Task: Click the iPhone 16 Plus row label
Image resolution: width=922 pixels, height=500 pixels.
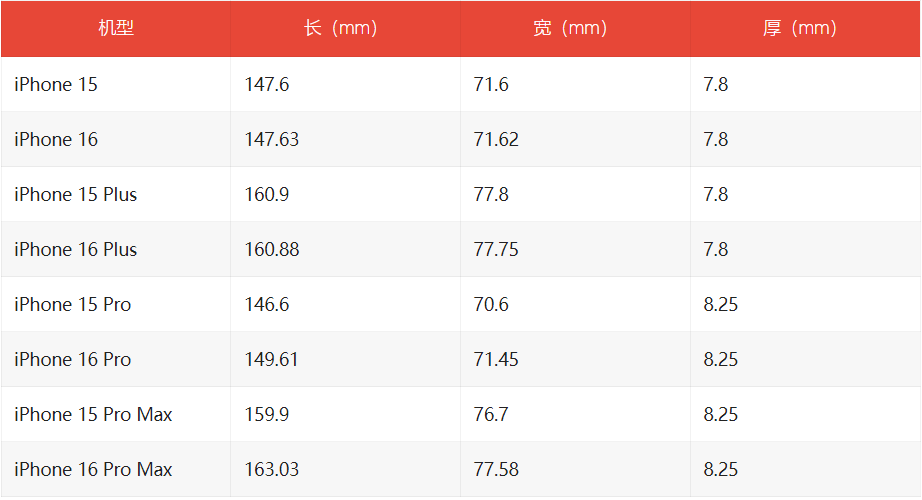Action: (x=76, y=250)
